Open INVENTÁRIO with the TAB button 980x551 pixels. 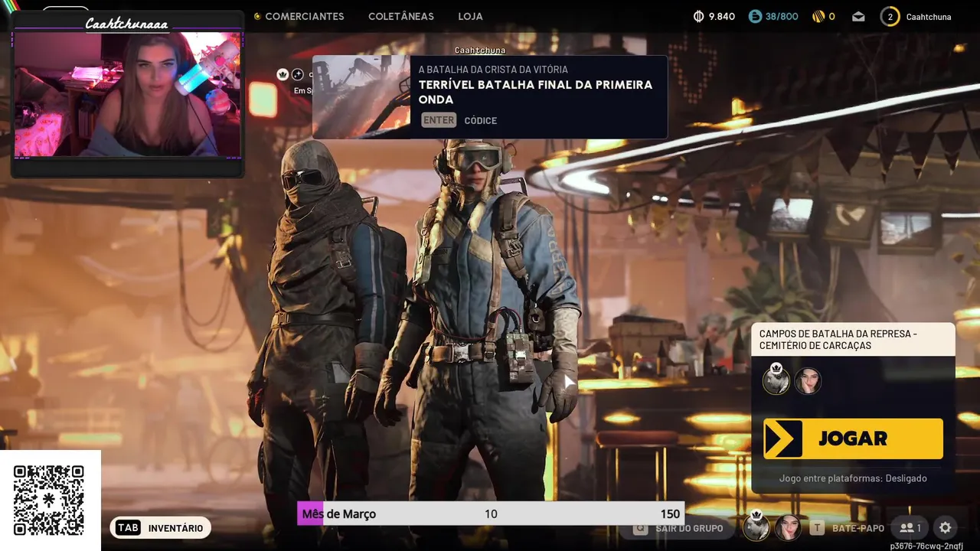(160, 528)
